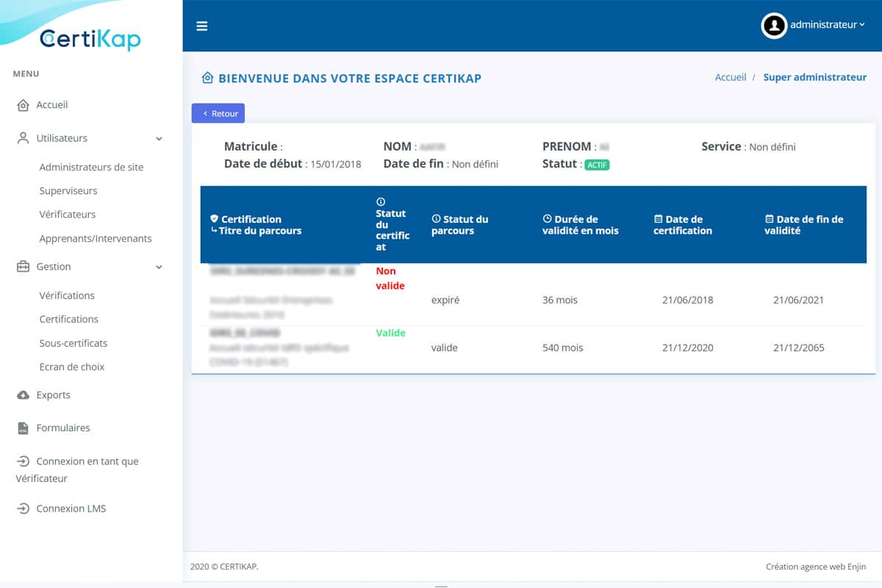Screen dimensions: 882x588
Task: Click the Date de certification column header
Action: tap(683, 225)
